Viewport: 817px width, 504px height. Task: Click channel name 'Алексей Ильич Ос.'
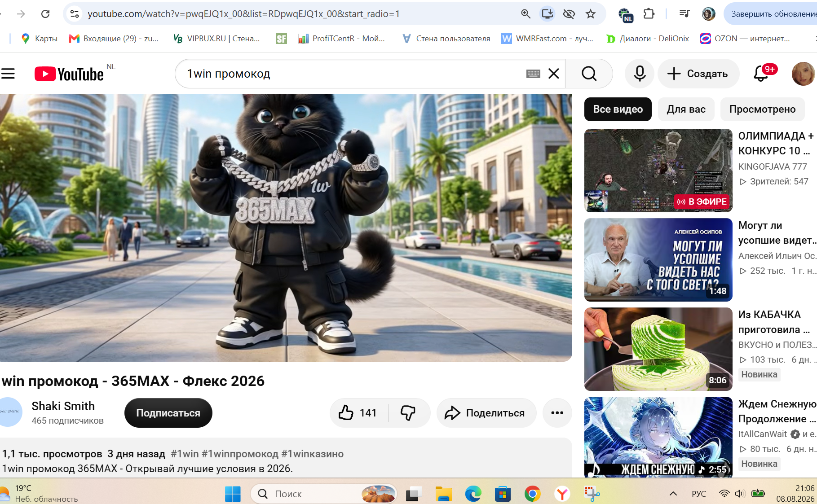pos(777,256)
